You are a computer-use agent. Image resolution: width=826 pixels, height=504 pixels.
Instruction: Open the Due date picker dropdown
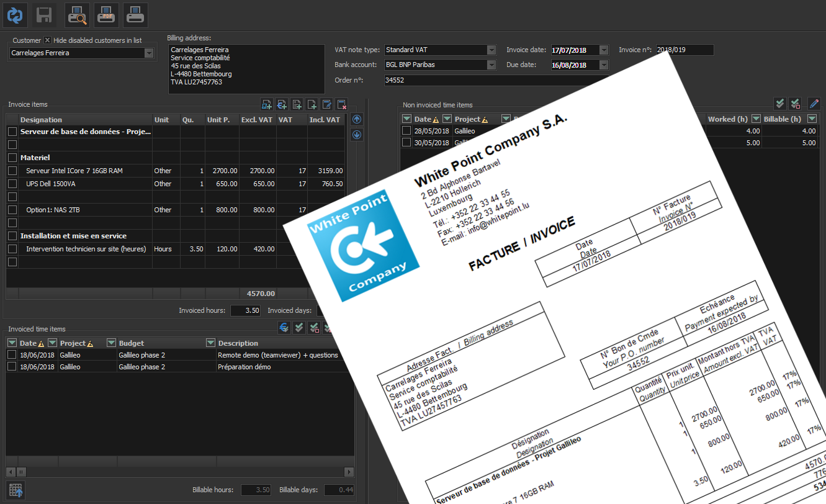(x=604, y=65)
